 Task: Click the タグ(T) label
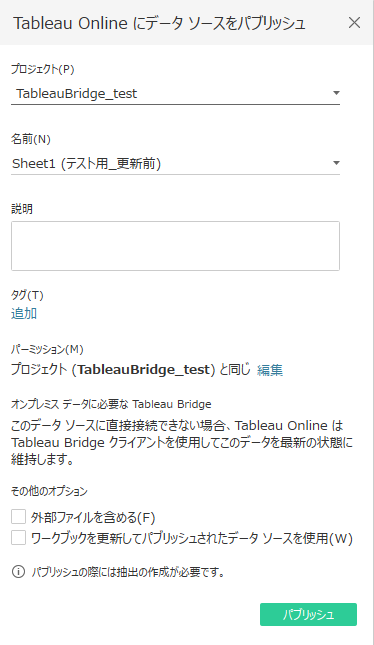(x=27, y=295)
